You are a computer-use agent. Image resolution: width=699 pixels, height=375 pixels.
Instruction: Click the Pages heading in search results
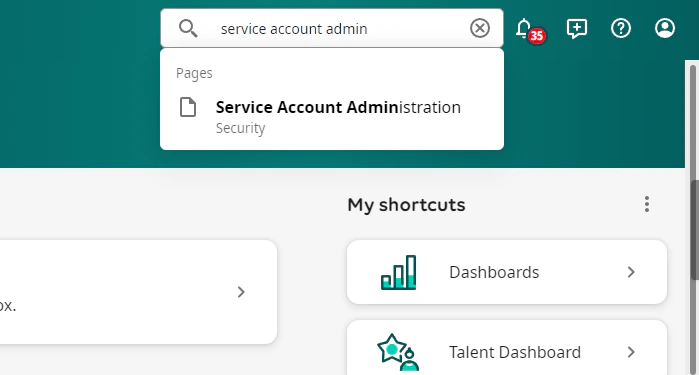click(x=194, y=73)
